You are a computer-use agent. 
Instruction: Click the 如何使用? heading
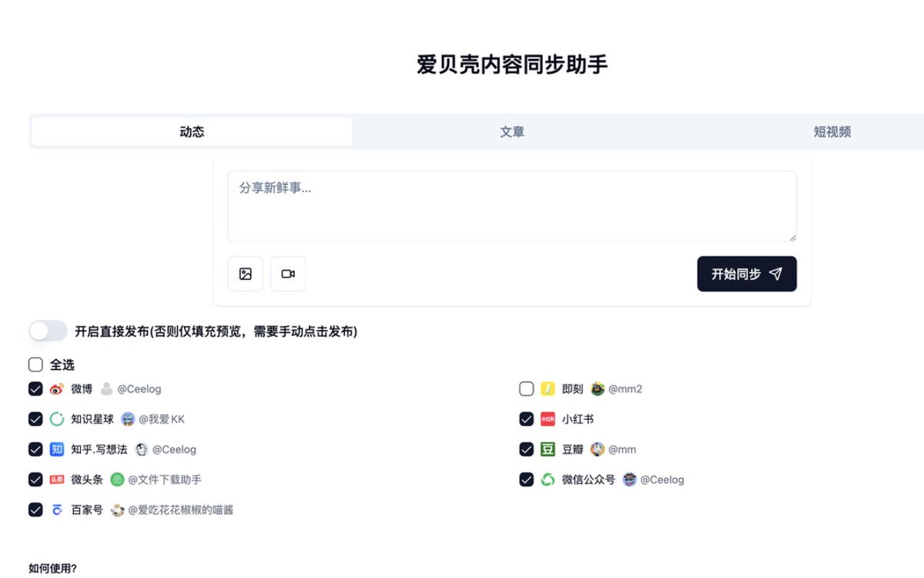click(52, 569)
